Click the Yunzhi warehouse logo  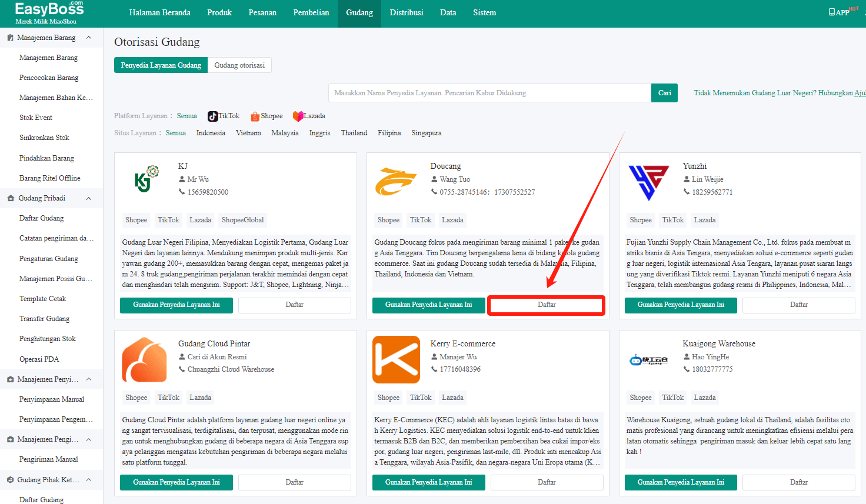click(x=648, y=182)
